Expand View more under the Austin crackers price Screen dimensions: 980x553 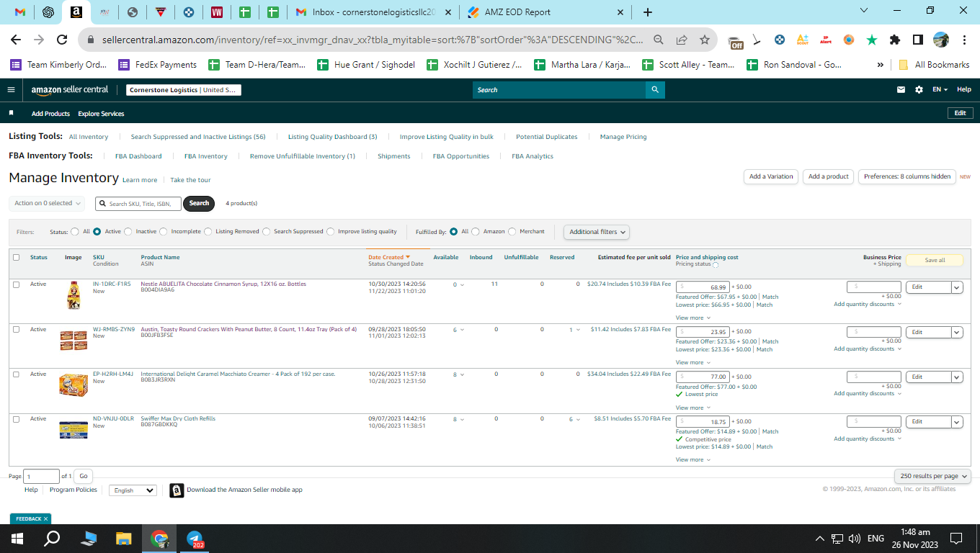point(692,363)
